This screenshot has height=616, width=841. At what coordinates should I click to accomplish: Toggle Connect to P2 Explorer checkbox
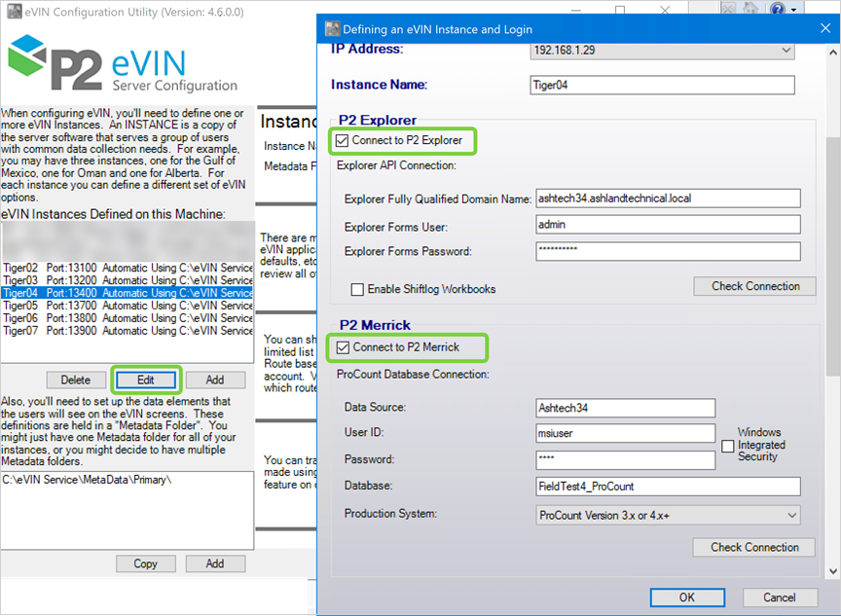(342, 141)
